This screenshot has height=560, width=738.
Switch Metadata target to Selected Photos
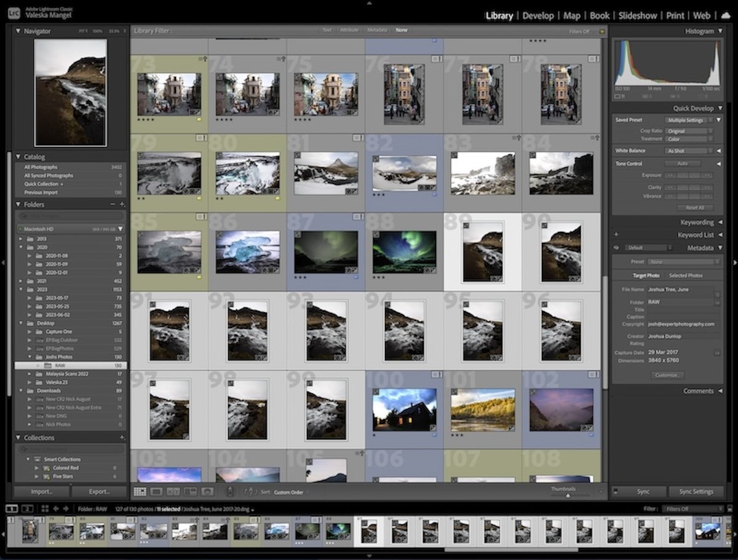[x=688, y=275]
